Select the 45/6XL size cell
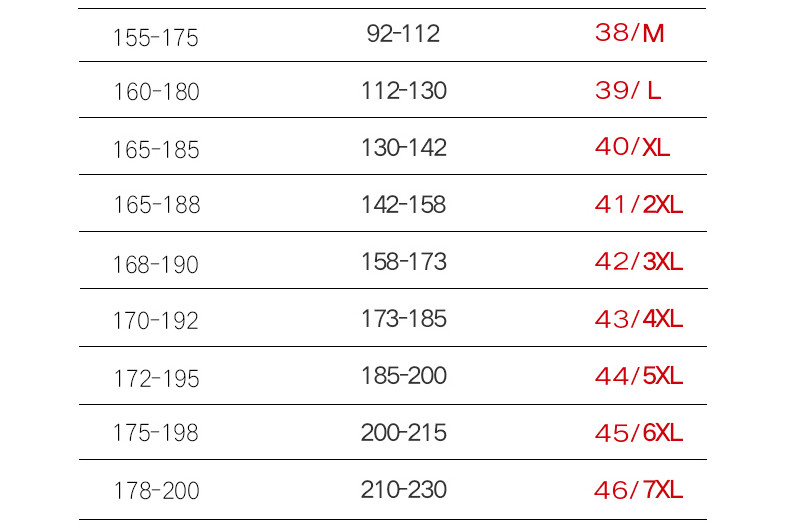Image resolution: width=790 pixels, height=527 pixels. click(639, 433)
